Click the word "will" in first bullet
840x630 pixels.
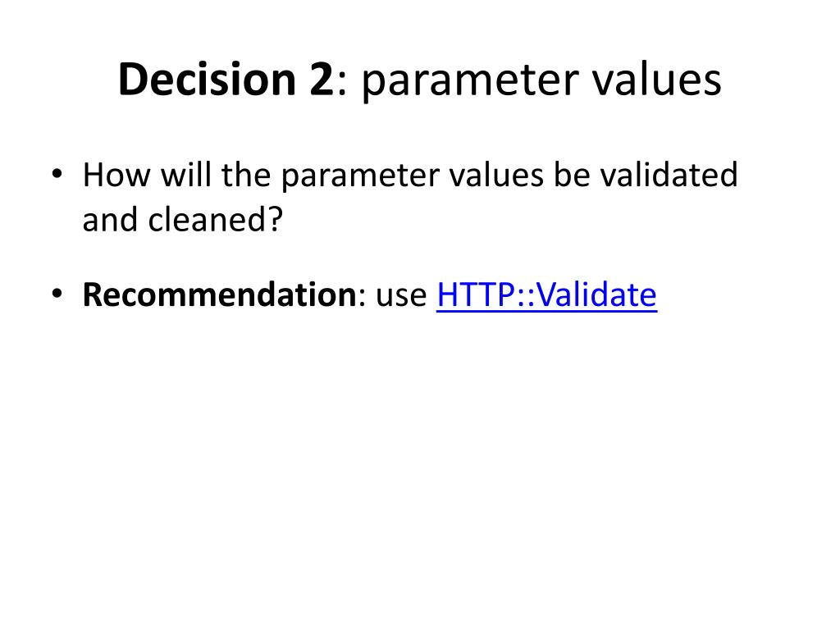187,175
